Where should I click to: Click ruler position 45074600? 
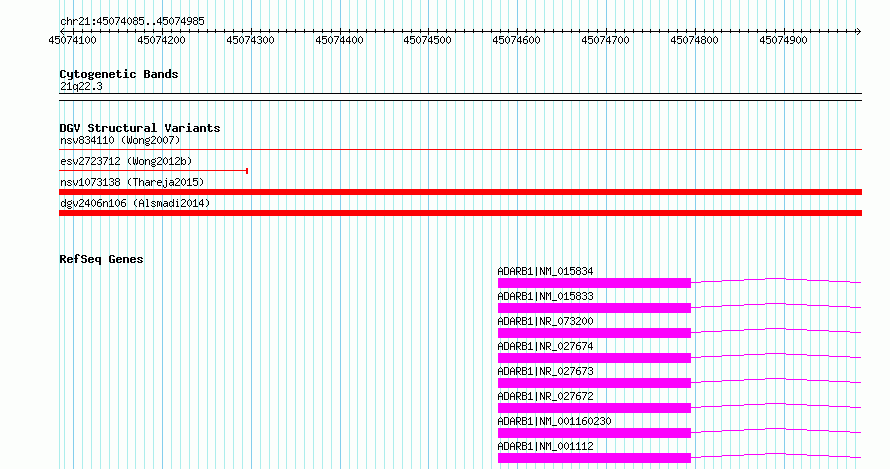pyautogui.click(x=517, y=40)
